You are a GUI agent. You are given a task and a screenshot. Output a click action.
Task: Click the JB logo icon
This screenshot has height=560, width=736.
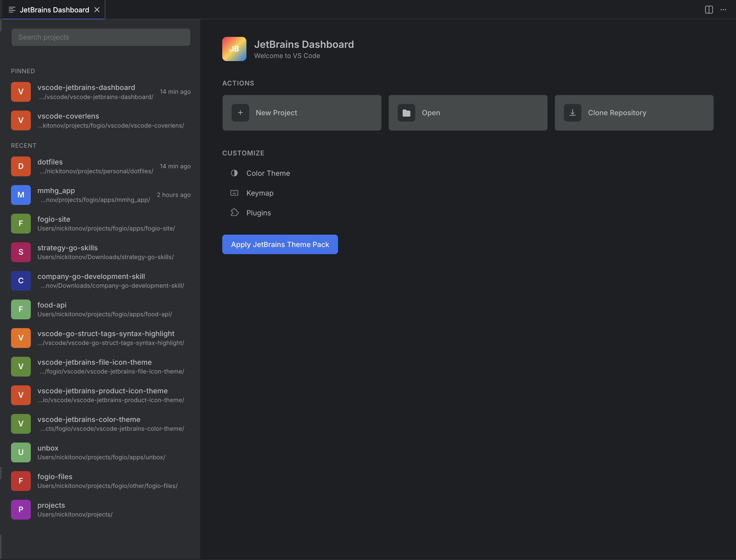pos(234,49)
